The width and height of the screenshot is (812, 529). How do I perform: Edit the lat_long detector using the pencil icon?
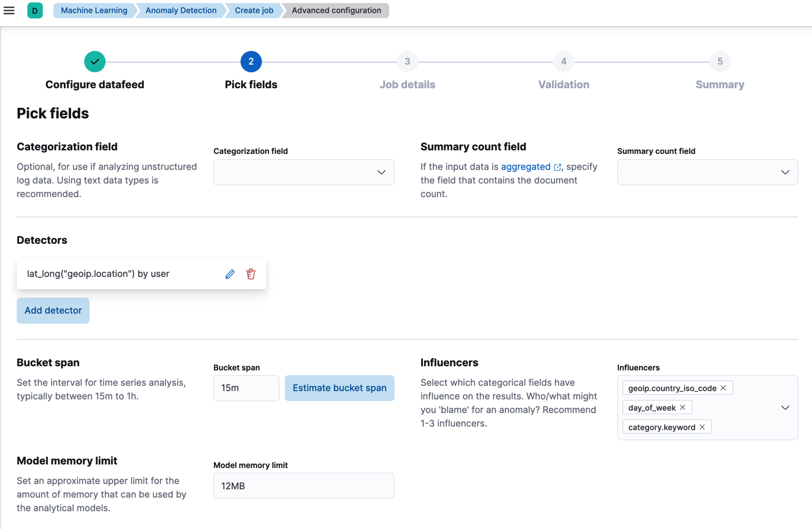[230, 273]
